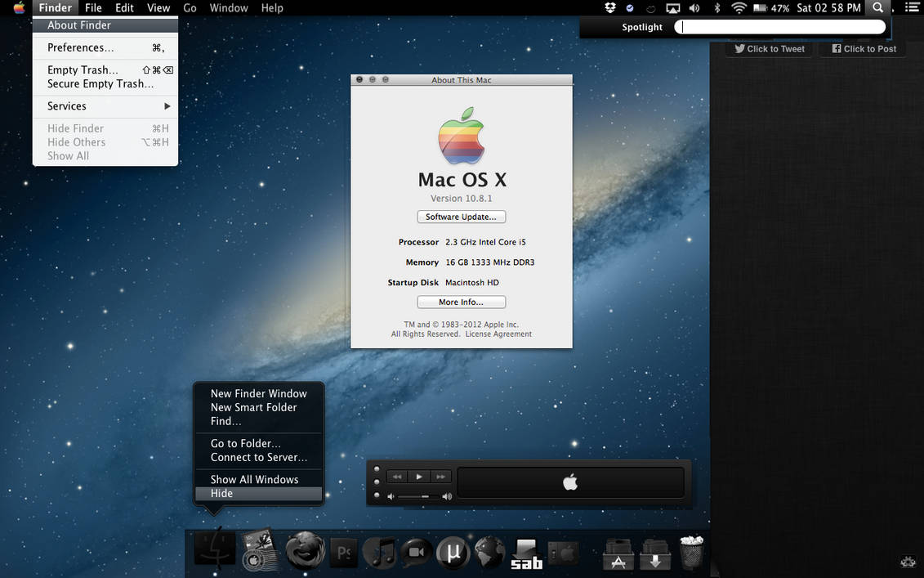The height and width of the screenshot is (578, 924).
Task: Click the Spotlight search field
Action: click(x=779, y=26)
